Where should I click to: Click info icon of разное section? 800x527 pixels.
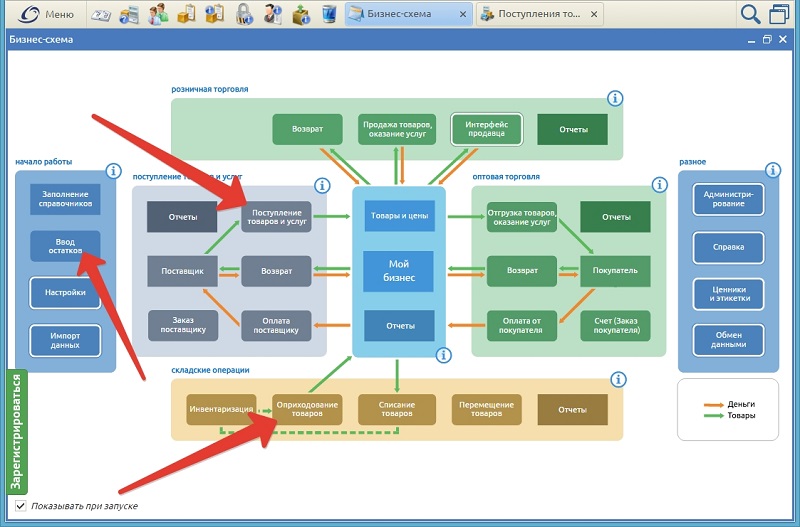point(767,171)
